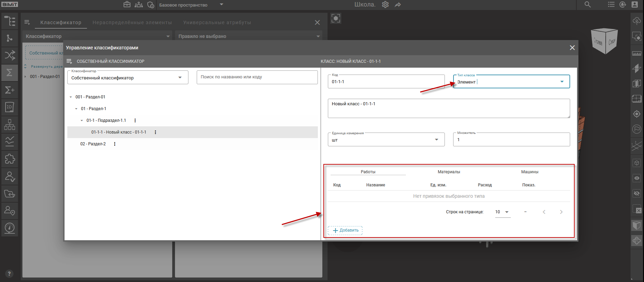Click the share arrow icon beside project name
Image resolution: width=644 pixels, height=282 pixels.
tap(398, 4)
